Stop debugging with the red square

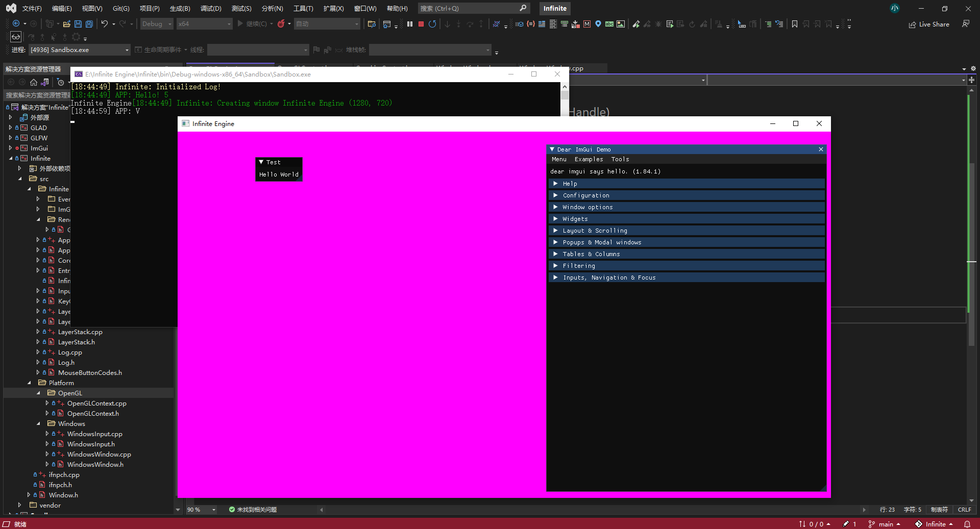pos(421,23)
